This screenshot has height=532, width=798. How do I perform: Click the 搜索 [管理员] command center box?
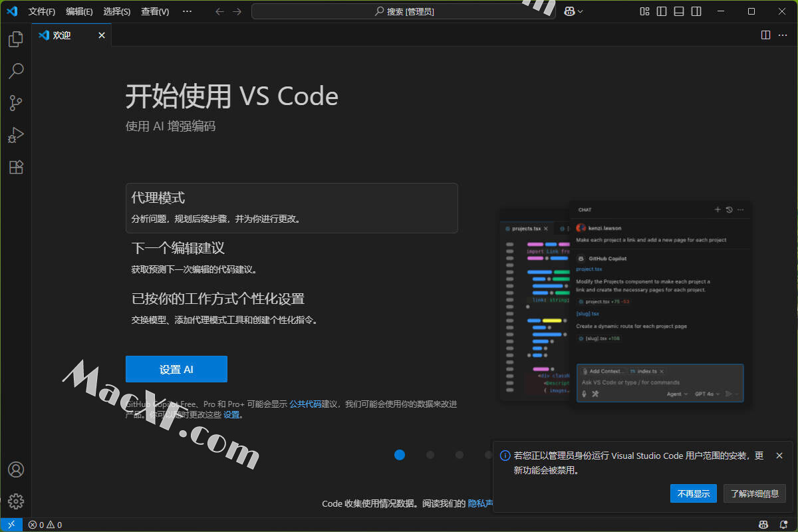(x=404, y=11)
